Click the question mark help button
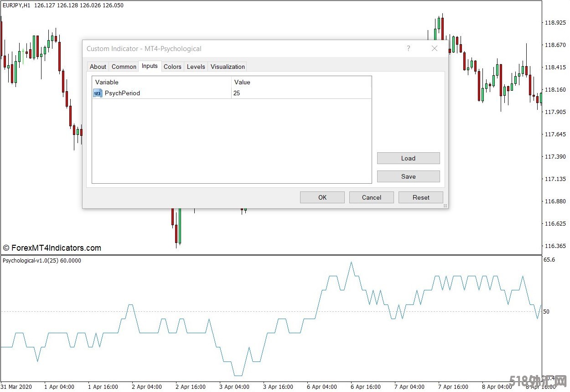Screen dimensions: 570x392 (408, 48)
